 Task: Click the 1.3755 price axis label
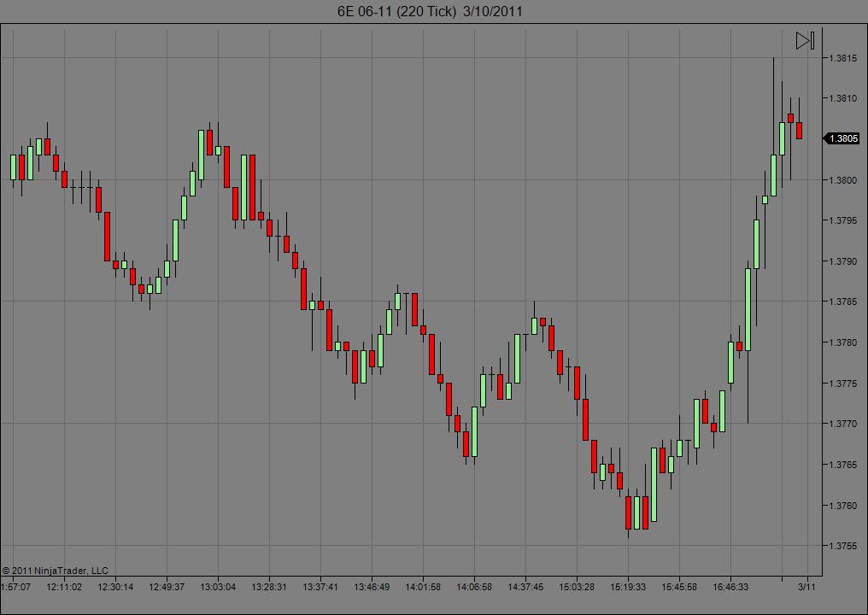coord(842,546)
